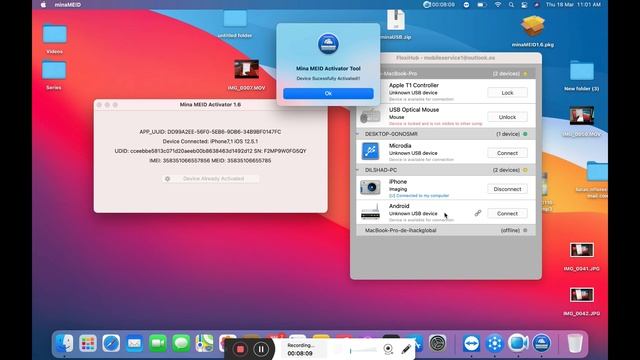Open System Preferences from the Dock
The height and width of the screenshot is (360, 640).
438,343
